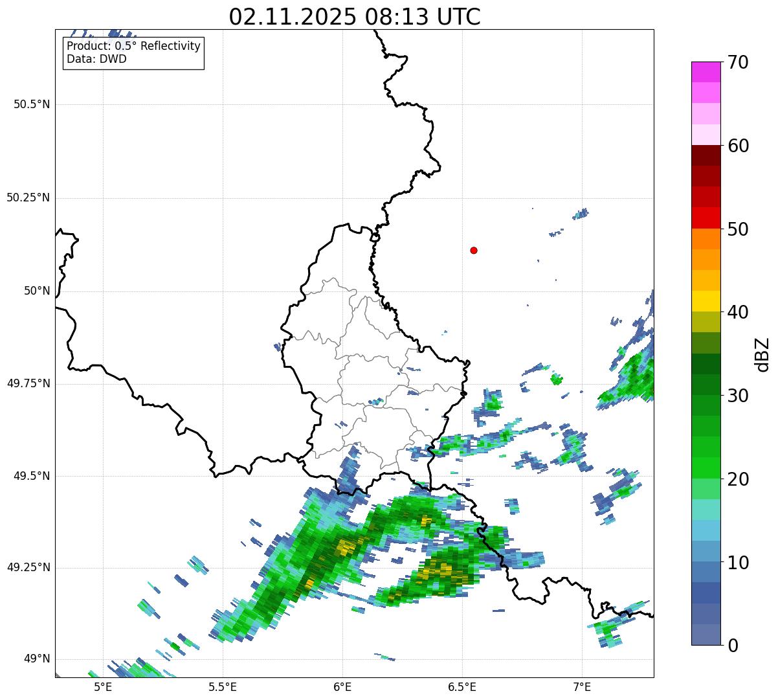Click the colorbar tick label 0
Screen dimensions: 778x700
coord(733,646)
